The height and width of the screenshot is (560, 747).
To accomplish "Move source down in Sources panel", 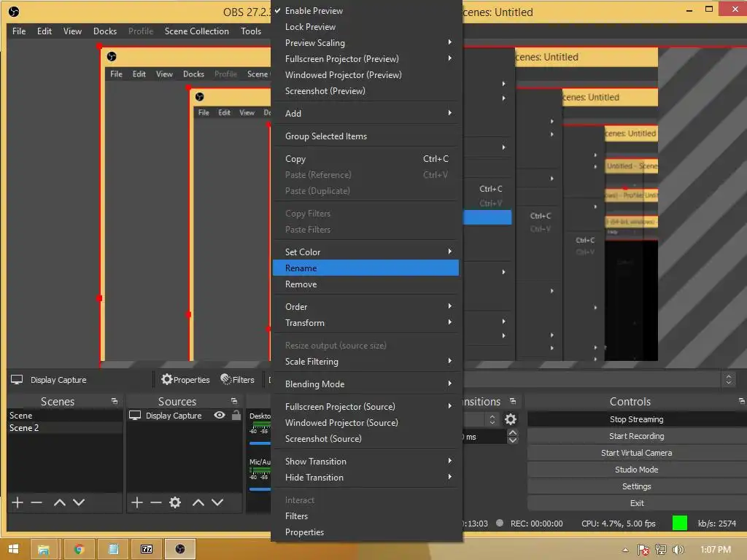I will (217, 502).
